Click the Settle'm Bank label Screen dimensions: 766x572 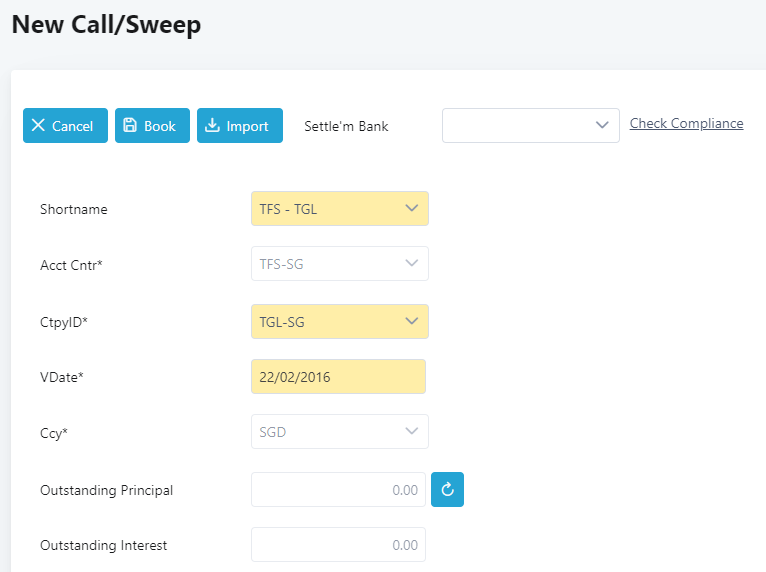(x=346, y=126)
